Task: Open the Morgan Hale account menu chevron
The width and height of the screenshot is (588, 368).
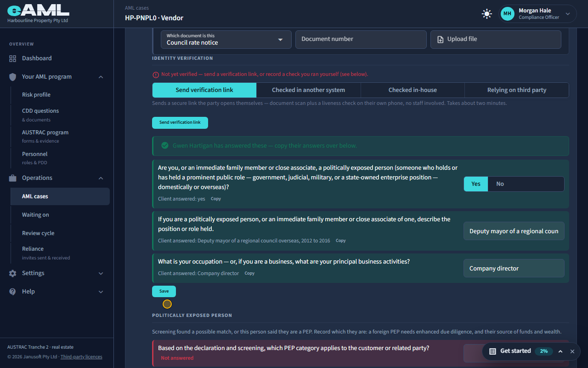Action: coord(568,14)
